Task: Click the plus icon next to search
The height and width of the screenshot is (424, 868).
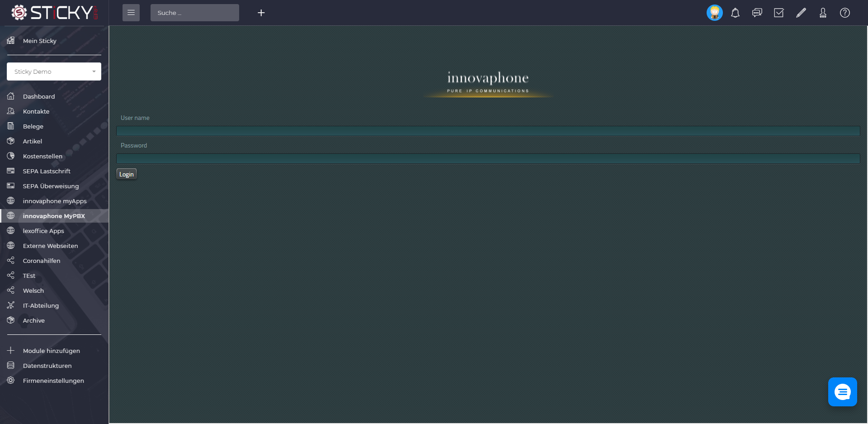Action: click(261, 13)
